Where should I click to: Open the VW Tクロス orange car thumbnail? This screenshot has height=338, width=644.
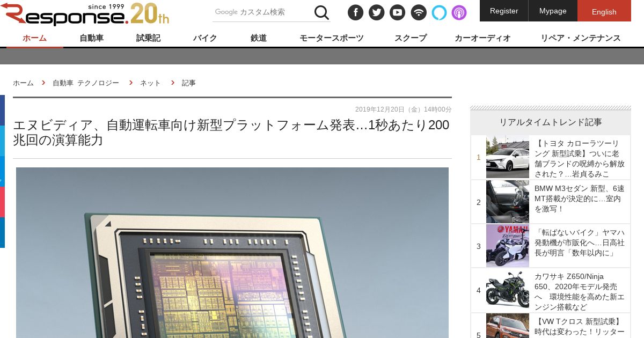[508, 326]
